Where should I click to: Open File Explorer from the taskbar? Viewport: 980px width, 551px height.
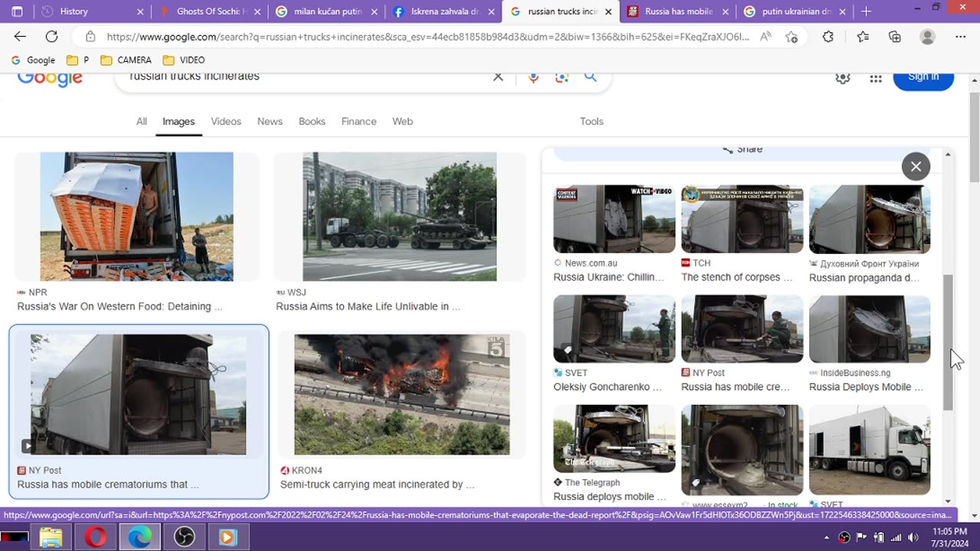coord(51,537)
